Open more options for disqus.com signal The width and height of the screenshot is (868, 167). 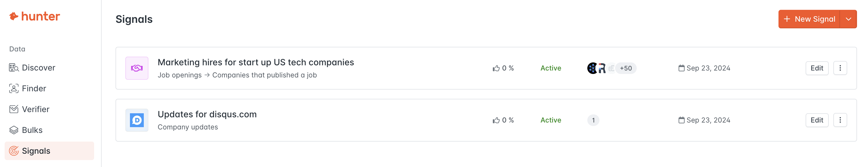(840, 120)
